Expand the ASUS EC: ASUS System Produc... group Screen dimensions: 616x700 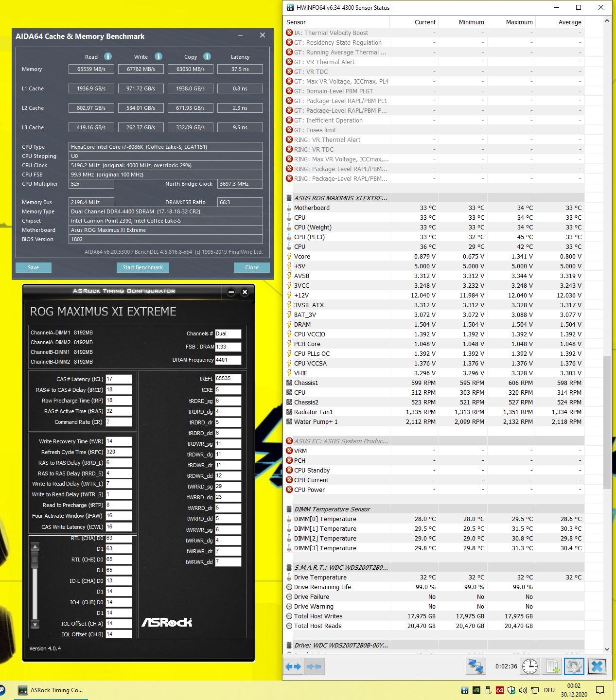pyautogui.click(x=289, y=441)
